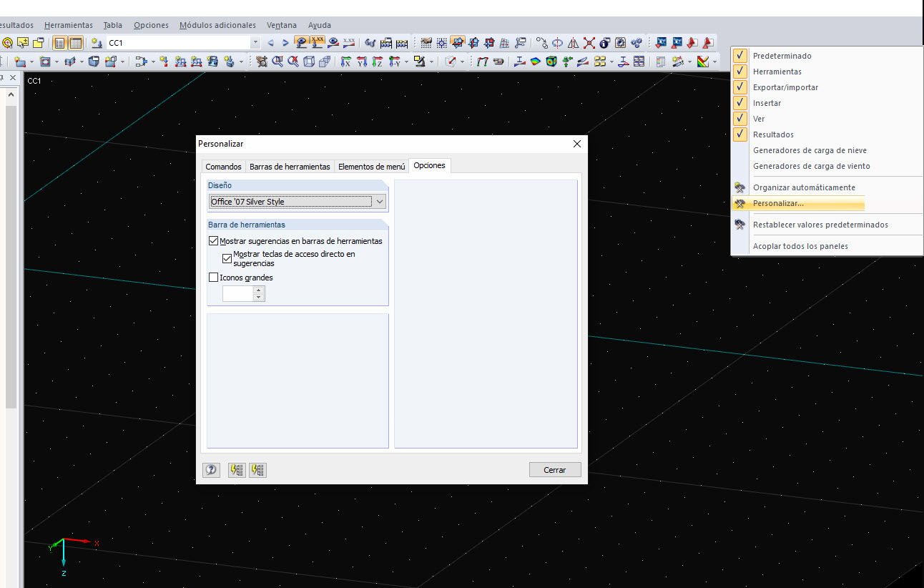924x588 pixels.
Task: Click the blue gears icon
Action: tap(636, 43)
